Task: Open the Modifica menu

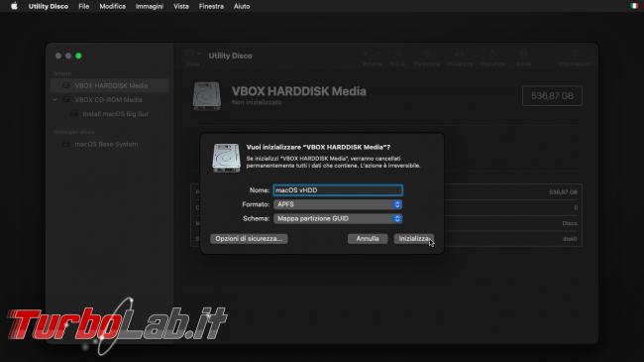Action: coord(113,6)
